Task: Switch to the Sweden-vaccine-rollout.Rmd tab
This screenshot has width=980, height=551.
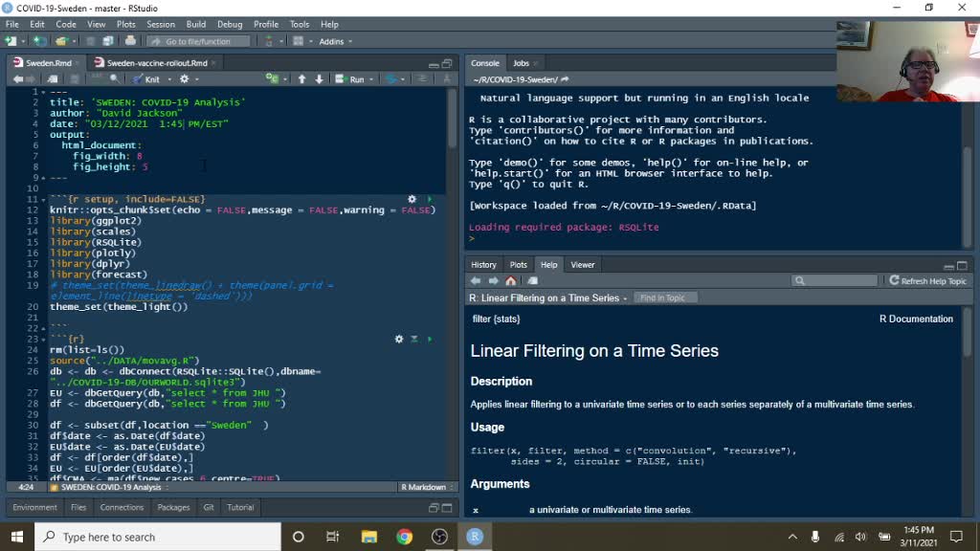Action: pos(156,63)
